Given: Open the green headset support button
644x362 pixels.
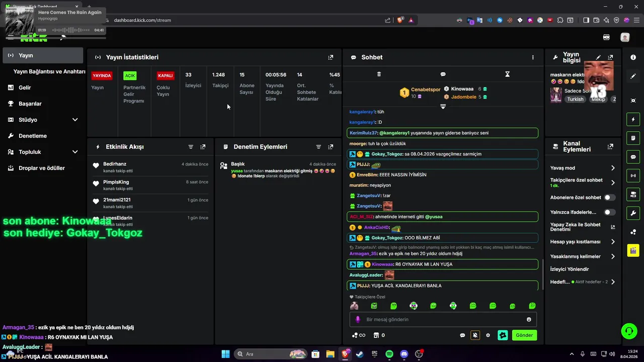Looking at the screenshot, I should (629, 331).
